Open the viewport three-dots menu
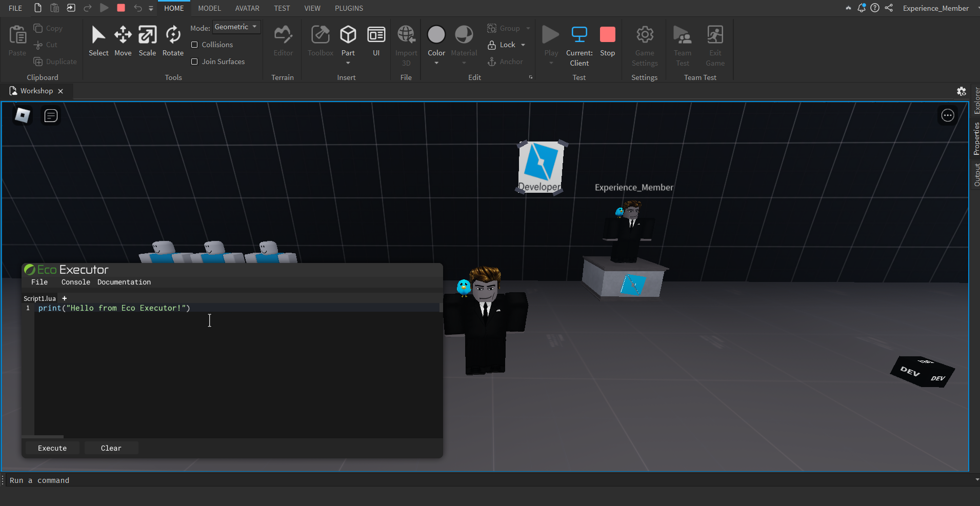Viewport: 980px width, 506px height. [x=948, y=115]
